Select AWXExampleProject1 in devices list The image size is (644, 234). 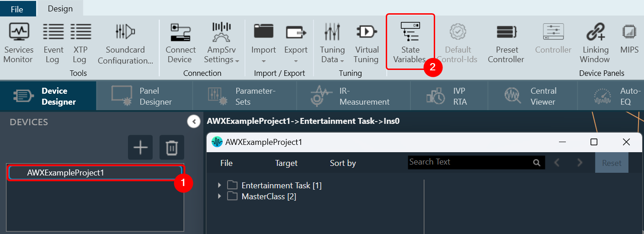pos(95,173)
